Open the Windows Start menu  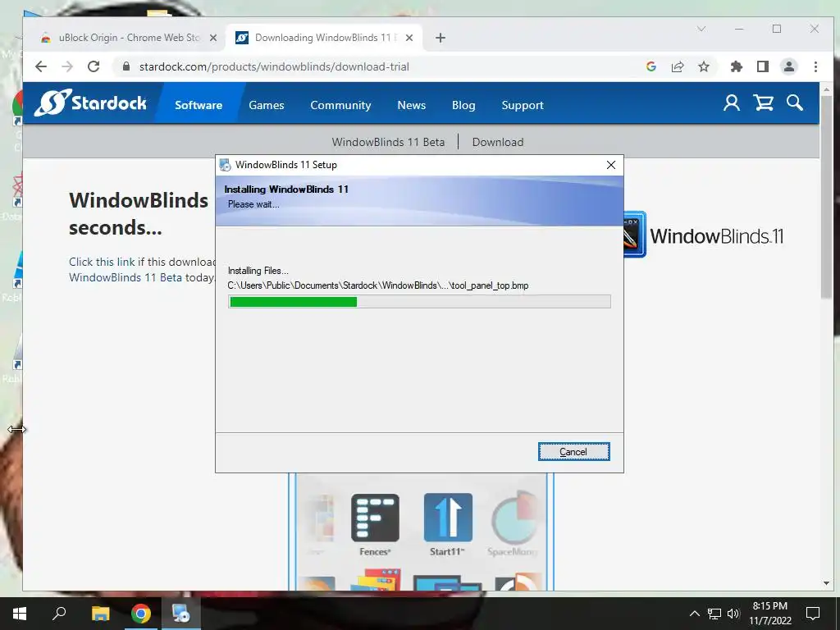click(x=20, y=614)
